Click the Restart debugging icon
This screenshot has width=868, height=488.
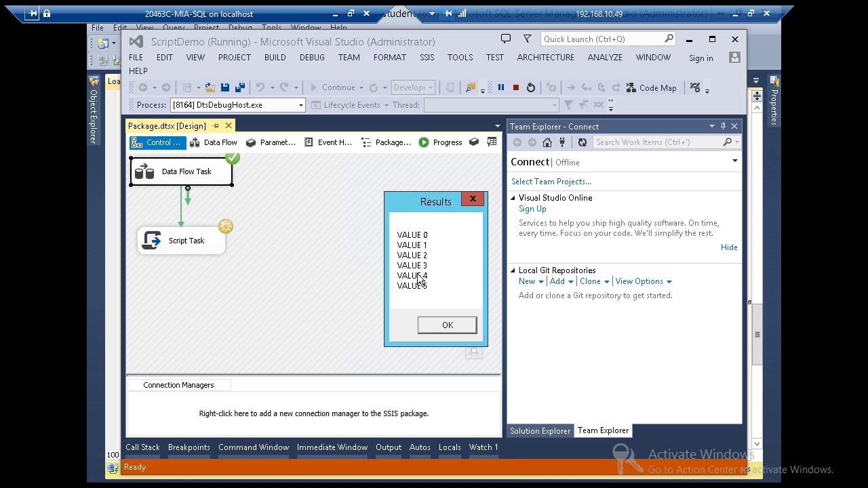(531, 87)
